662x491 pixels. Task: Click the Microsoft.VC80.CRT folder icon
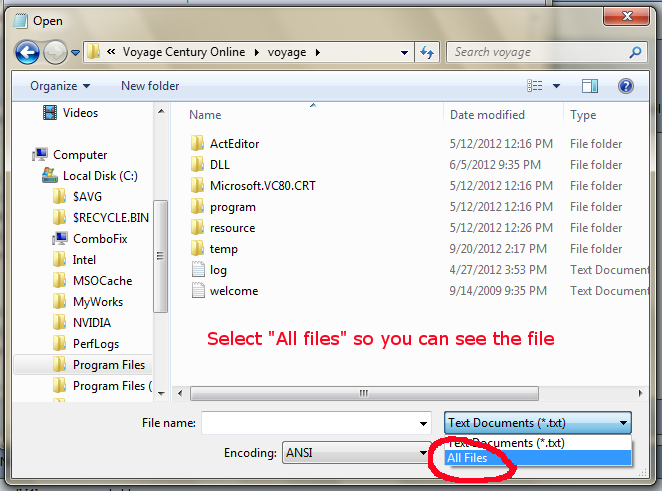point(197,186)
